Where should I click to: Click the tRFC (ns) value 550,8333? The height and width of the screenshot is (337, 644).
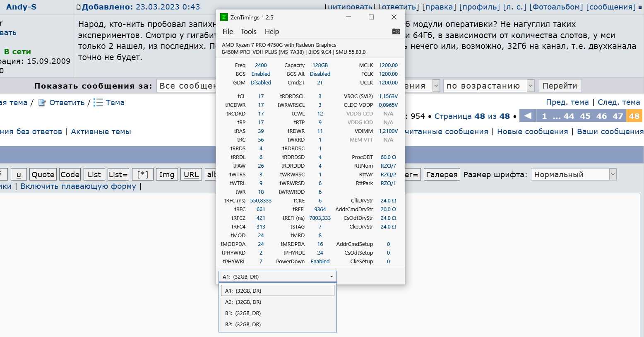261,201
